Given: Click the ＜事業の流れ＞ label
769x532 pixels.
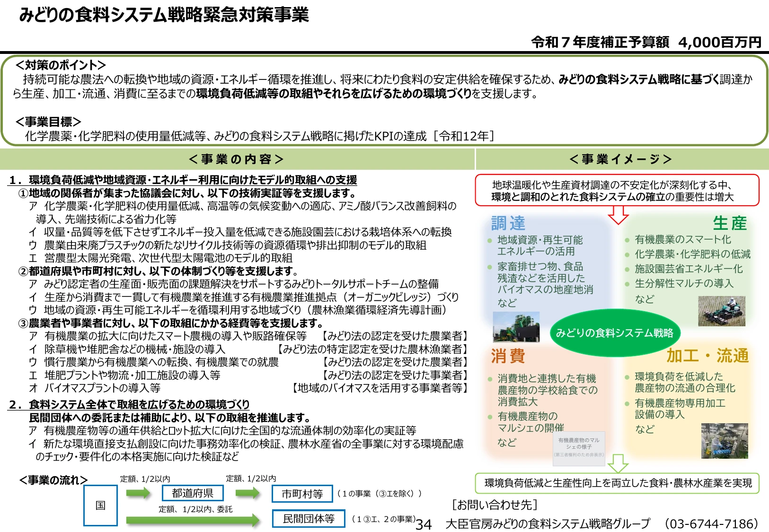Looking at the screenshot, I should [53, 480].
